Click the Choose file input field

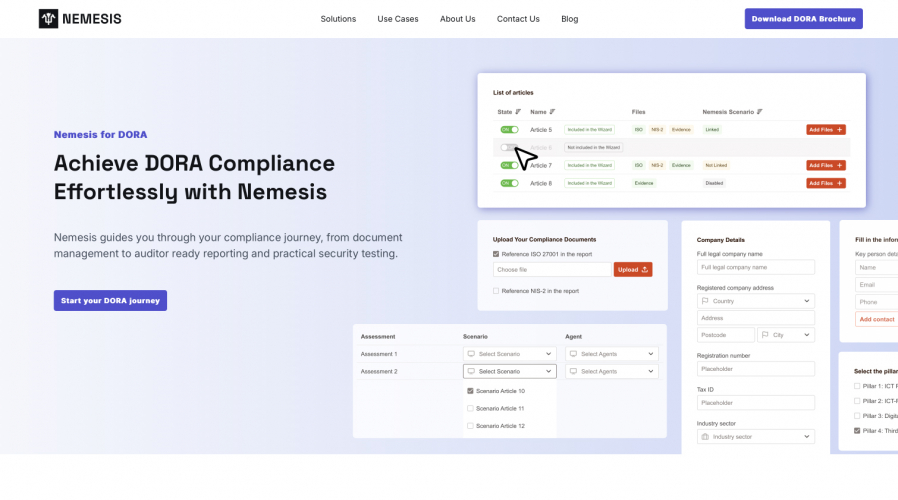point(552,270)
